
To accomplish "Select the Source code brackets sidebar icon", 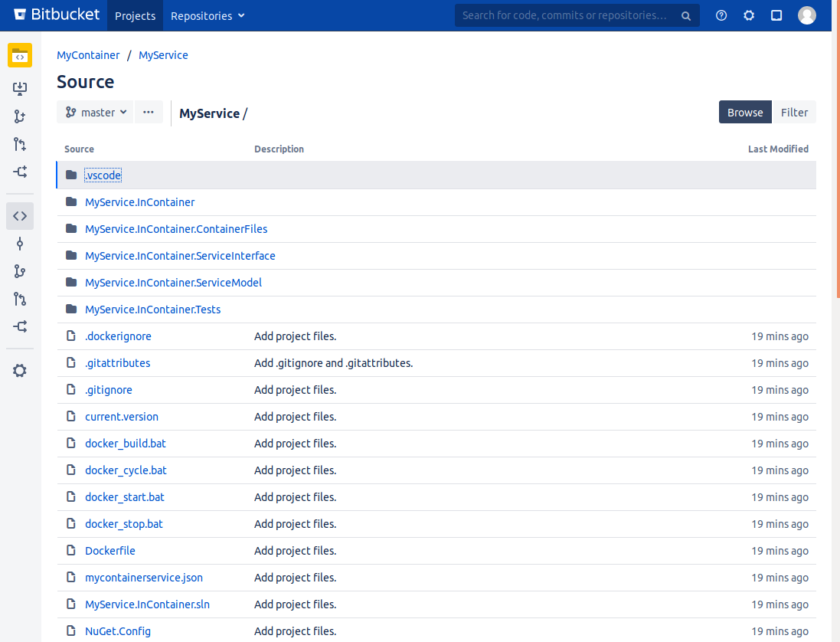I will point(20,216).
